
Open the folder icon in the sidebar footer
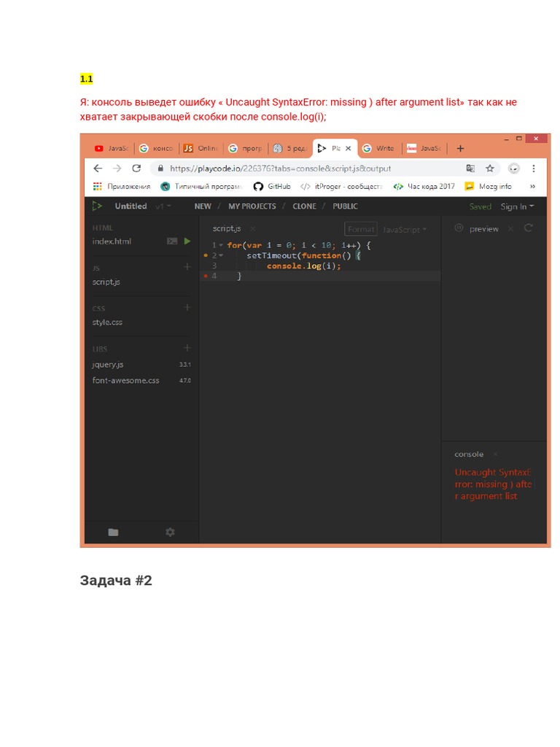click(x=113, y=532)
